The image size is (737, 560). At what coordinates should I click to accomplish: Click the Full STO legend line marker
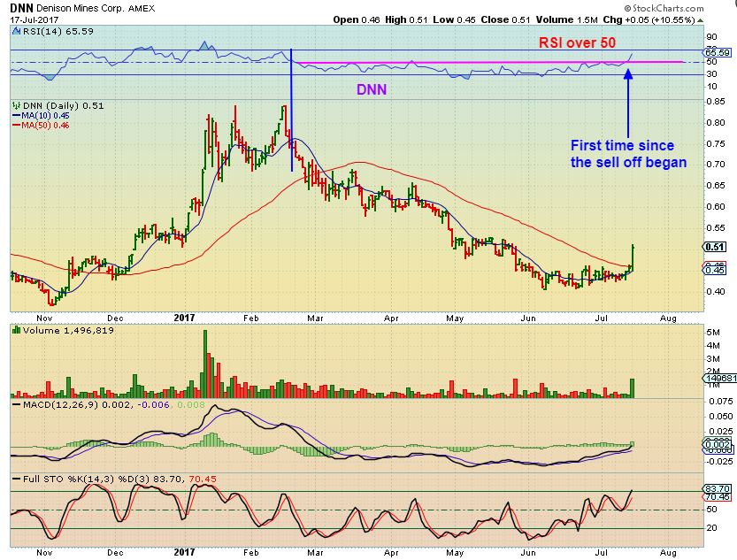point(17,479)
